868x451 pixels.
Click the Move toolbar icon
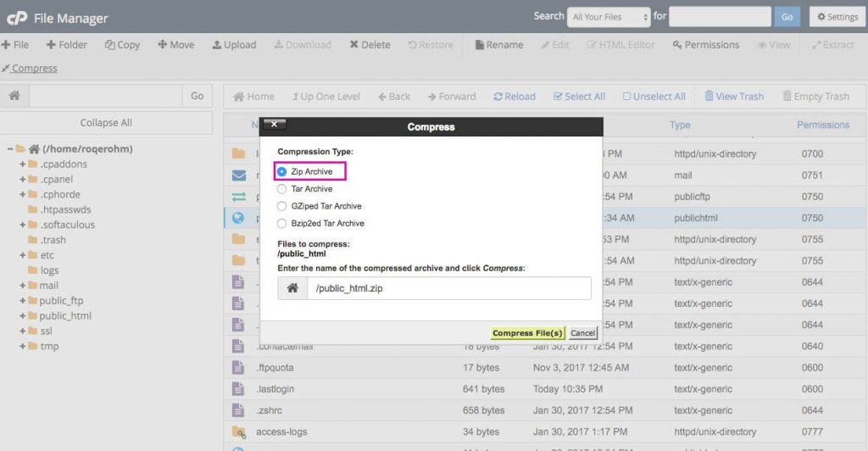[x=162, y=45]
